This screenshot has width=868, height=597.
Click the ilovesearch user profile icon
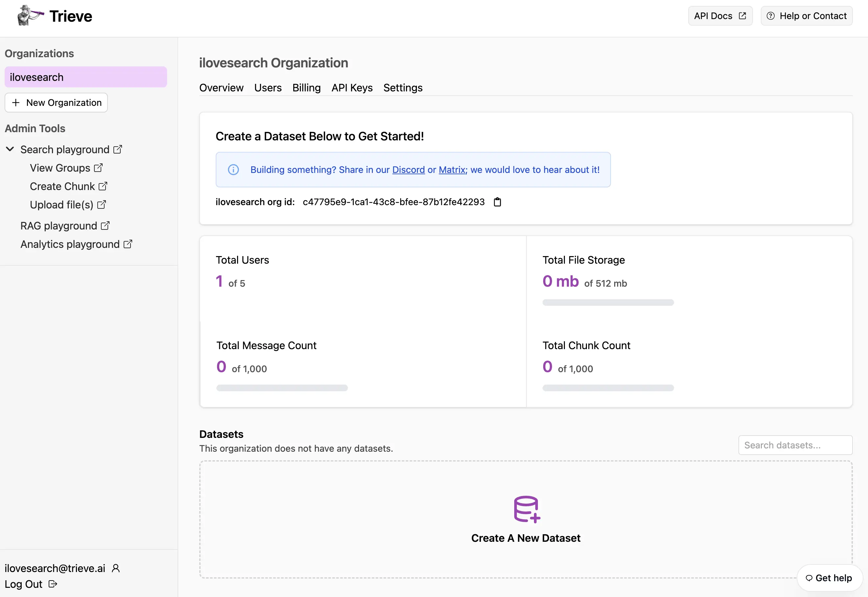coord(116,568)
